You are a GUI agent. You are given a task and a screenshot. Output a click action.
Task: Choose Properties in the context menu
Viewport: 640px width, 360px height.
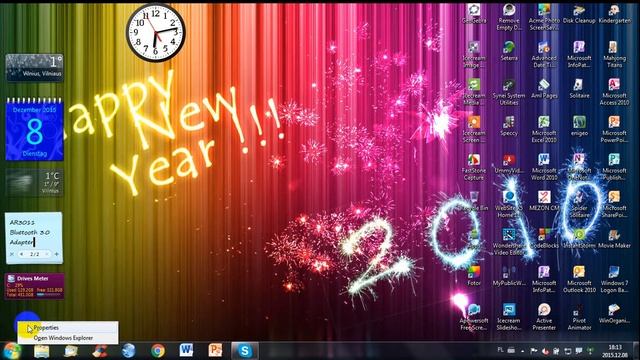point(68,328)
